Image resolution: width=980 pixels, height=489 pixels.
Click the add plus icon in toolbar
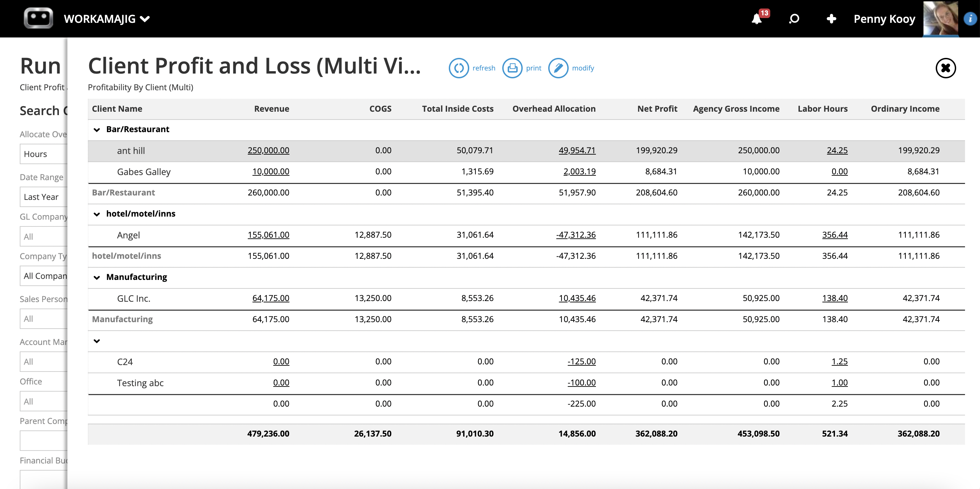point(832,19)
